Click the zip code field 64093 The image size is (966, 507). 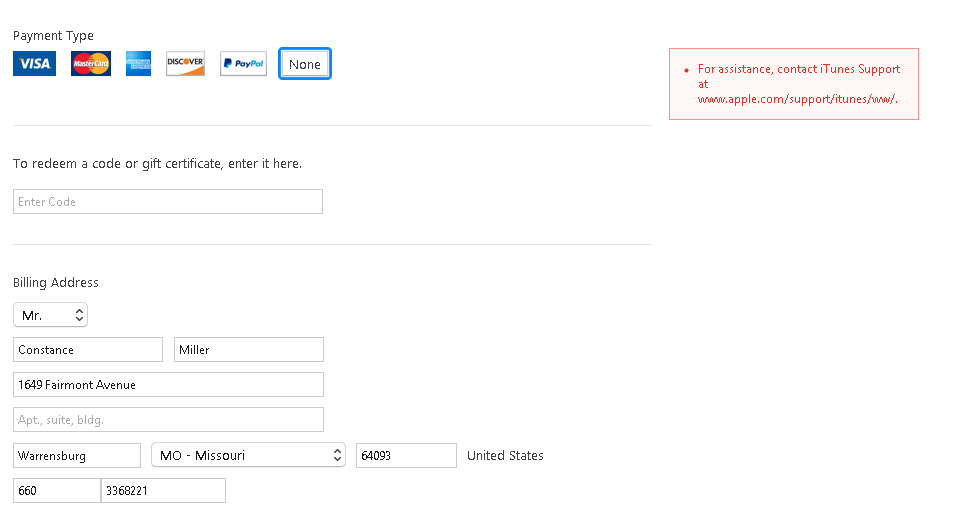pos(406,456)
